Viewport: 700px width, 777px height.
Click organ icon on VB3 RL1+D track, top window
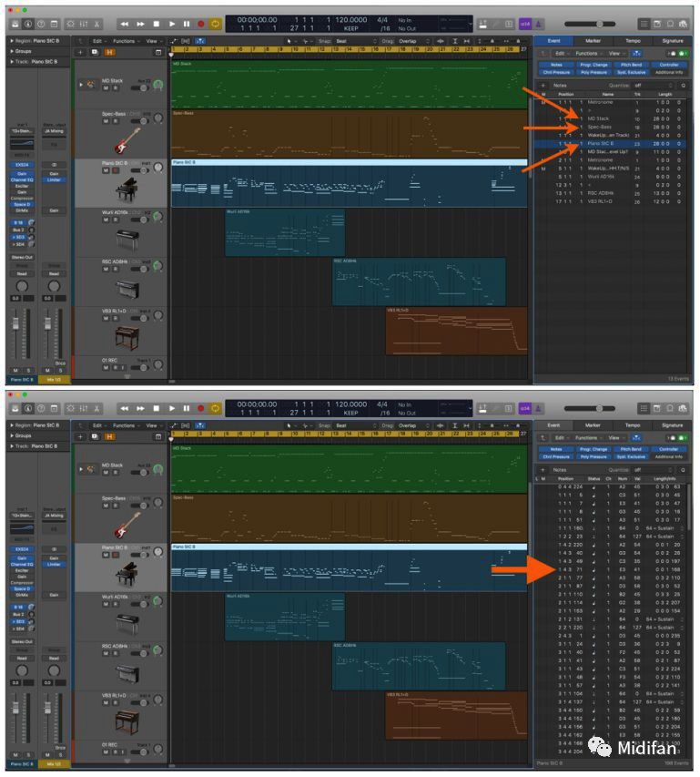coord(127,337)
